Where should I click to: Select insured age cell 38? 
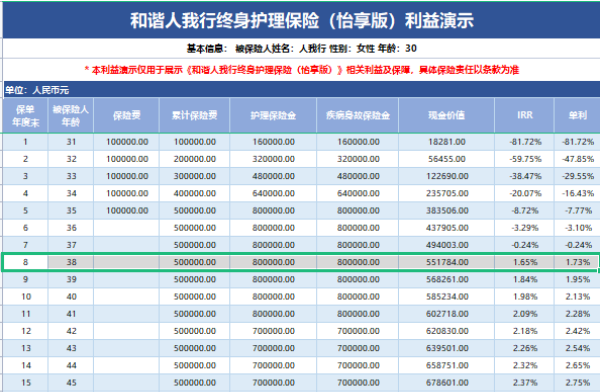pyautogui.click(x=71, y=263)
